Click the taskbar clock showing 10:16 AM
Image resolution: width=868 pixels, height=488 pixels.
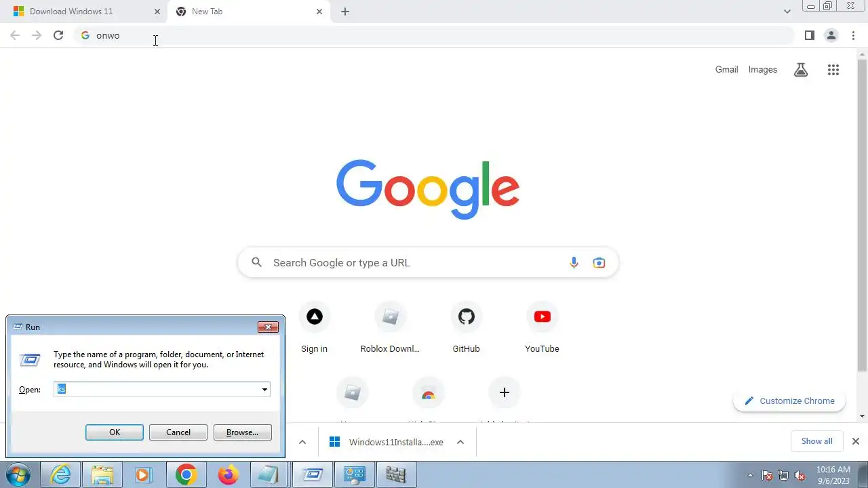[833, 474]
